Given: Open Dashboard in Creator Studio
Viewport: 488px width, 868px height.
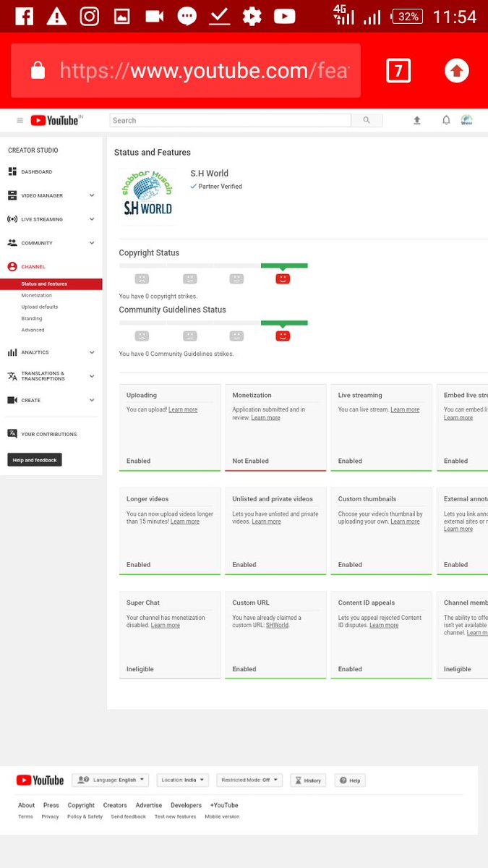Looking at the screenshot, I should [36, 172].
